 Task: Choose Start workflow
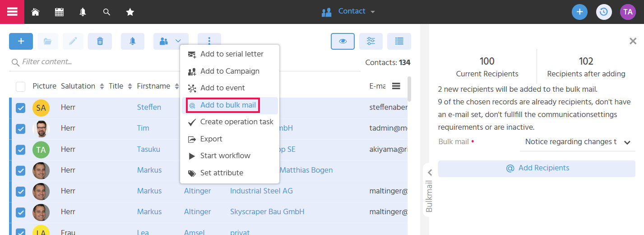230,156
